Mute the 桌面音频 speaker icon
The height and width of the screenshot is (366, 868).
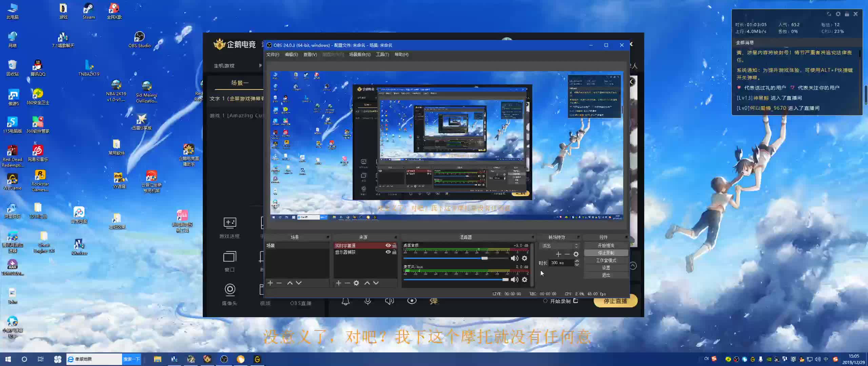click(514, 258)
